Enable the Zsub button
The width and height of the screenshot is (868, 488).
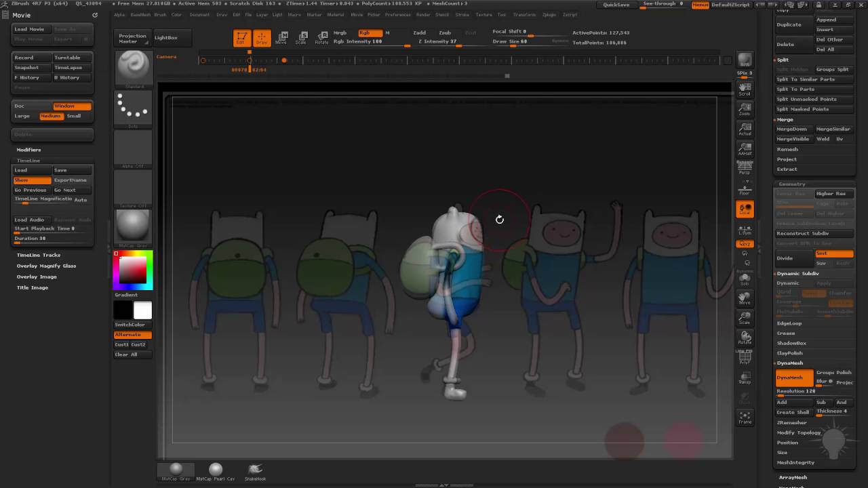[x=445, y=33]
